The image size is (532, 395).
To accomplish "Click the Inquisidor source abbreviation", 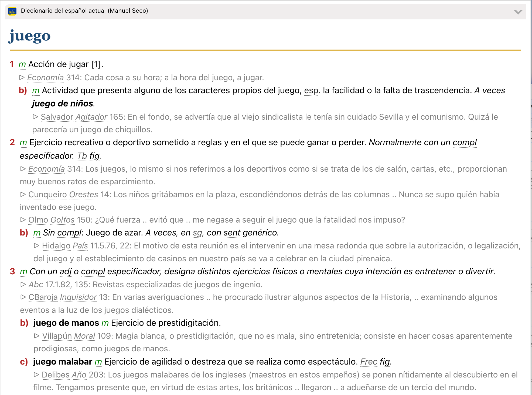I will [x=78, y=297].
